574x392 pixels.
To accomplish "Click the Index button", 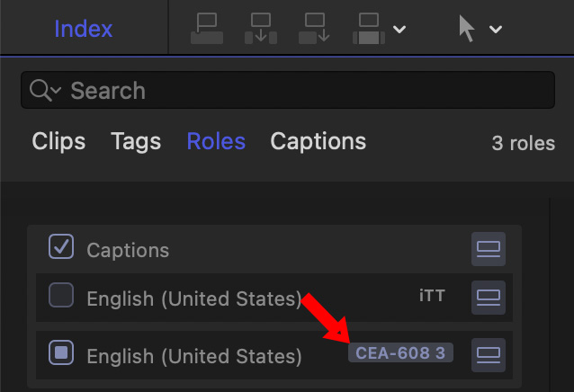I will (x=84, y=28).
